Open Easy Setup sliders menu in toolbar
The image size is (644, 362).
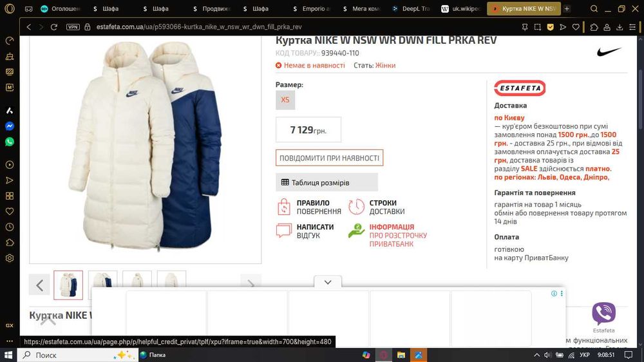[632, 26]
